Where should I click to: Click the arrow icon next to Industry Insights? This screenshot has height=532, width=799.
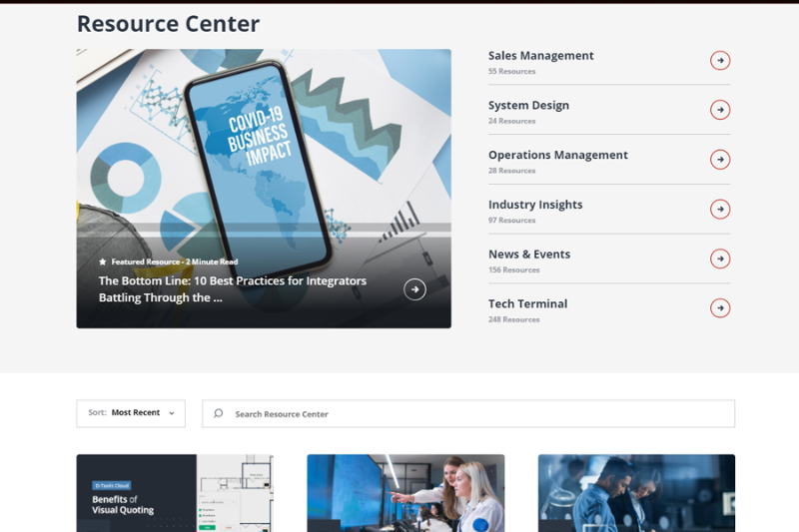720,210
